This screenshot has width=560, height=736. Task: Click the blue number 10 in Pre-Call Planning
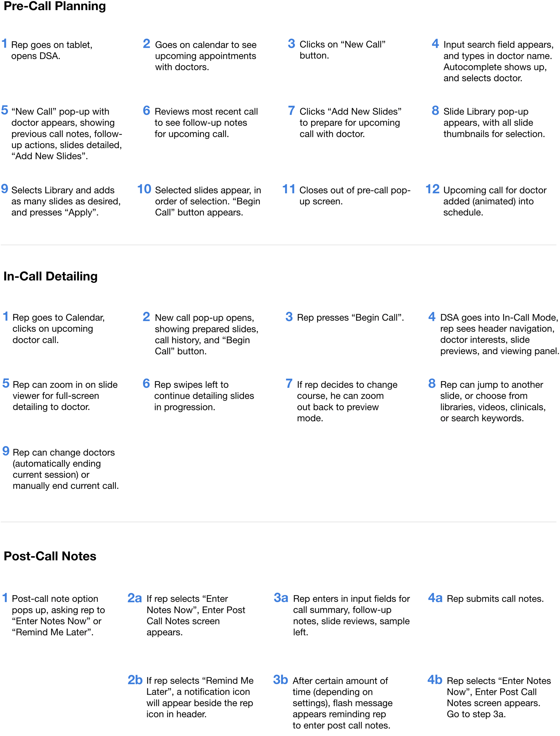tap(144, 189)
